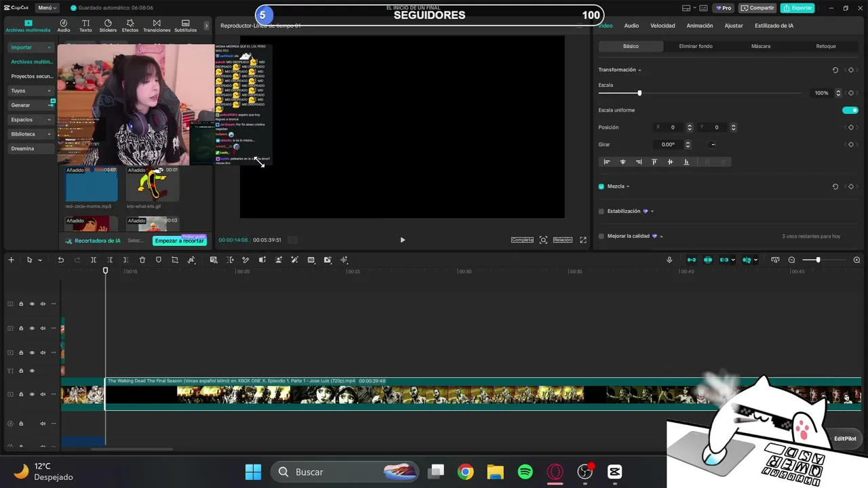868x488 pixels.
Task: Expand the Tuyos section
Action: (31, 91)
